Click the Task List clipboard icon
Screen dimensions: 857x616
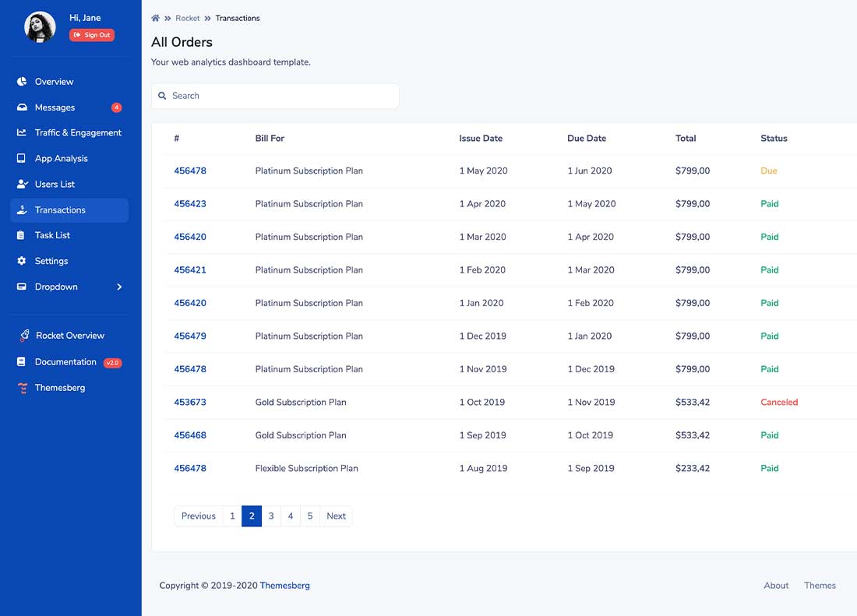click(x=20, y=235)
